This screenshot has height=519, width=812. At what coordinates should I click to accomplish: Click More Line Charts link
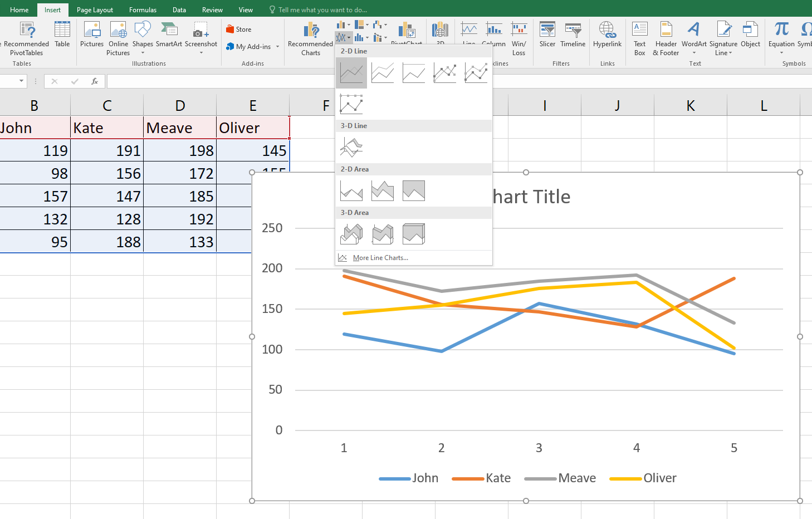(x=380, y=258)
